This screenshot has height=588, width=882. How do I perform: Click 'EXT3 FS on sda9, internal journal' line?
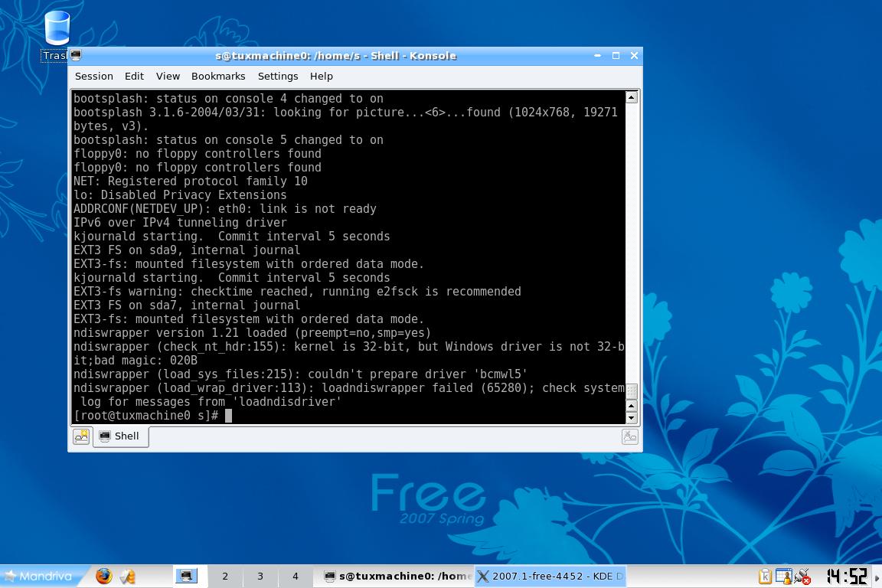pos(187,250)
